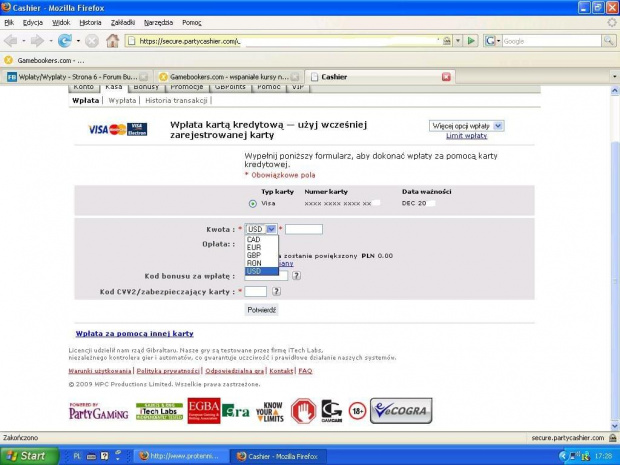
Task: Click Wpłata za pomocą innej karty link
Action: tap(134, 334)
